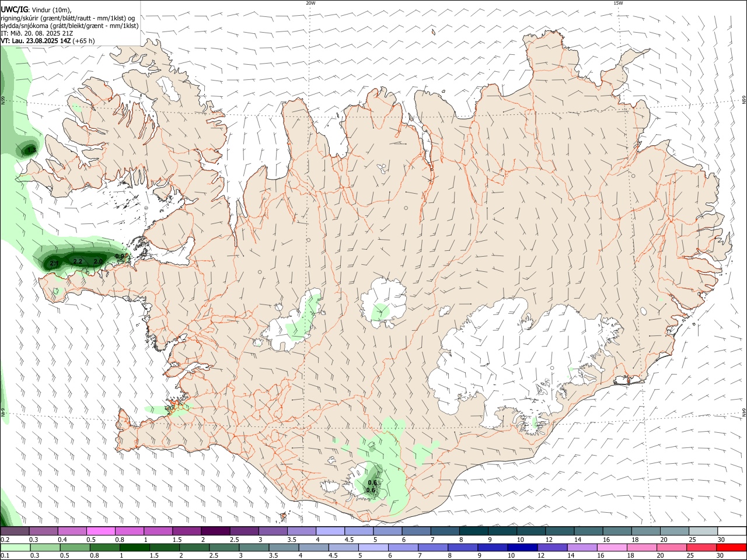Click the 20–25 pink rain legend swatch

pos(672,548)
